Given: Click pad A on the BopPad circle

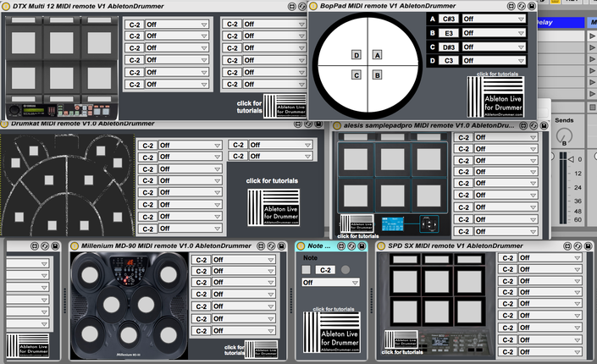Looking at the screenshot, I should tap(377, 55).
